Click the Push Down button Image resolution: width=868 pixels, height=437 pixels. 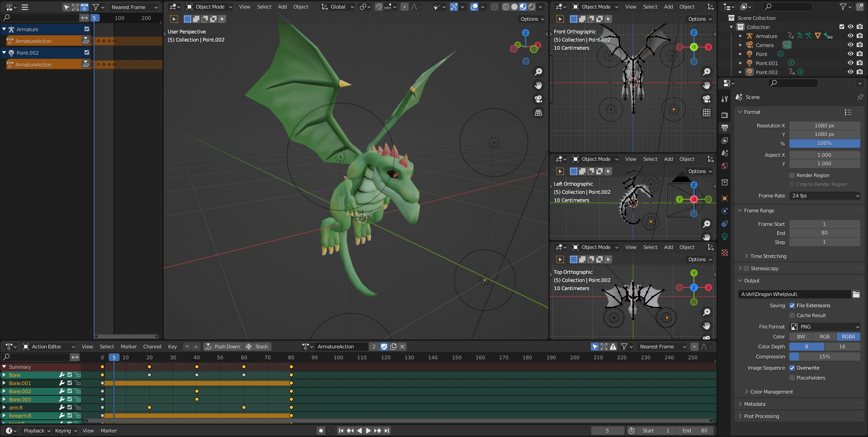(x=222, y=347)
